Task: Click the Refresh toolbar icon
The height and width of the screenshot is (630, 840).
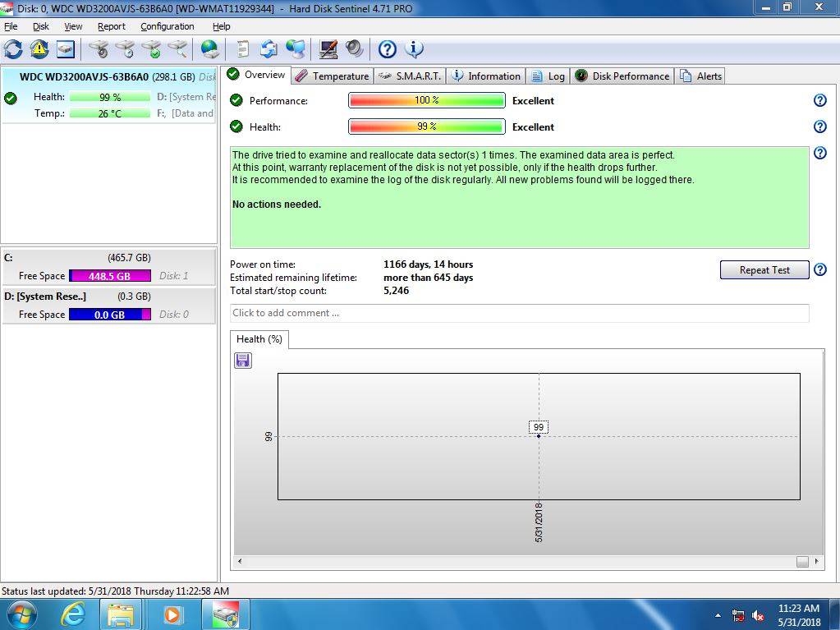Action: (x=13, y=49)
